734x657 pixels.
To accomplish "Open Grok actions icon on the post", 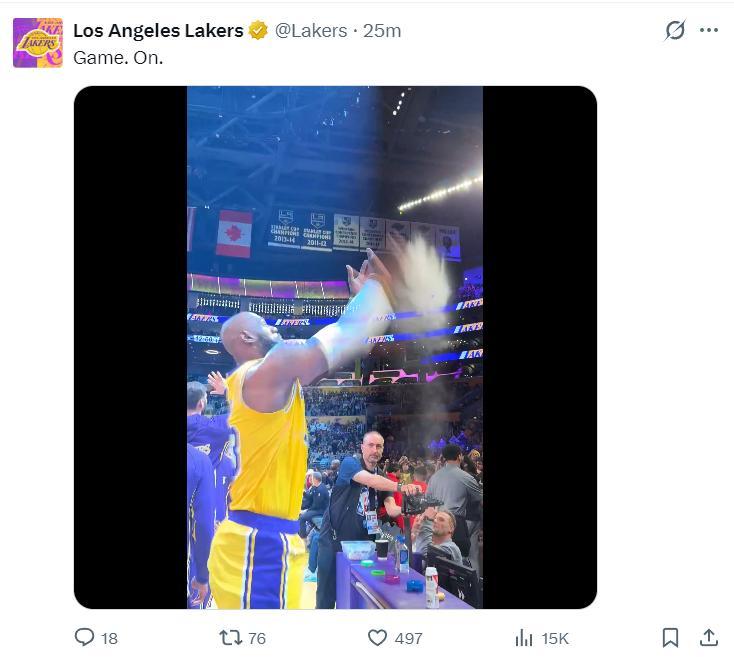I will (675, 30).
